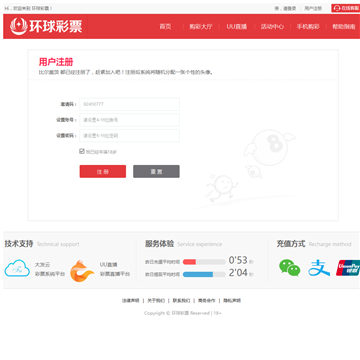Click the 服务体验 section heading
This screenshot has width=360, height=360.
pyautogui.click(x=159, y=244)
